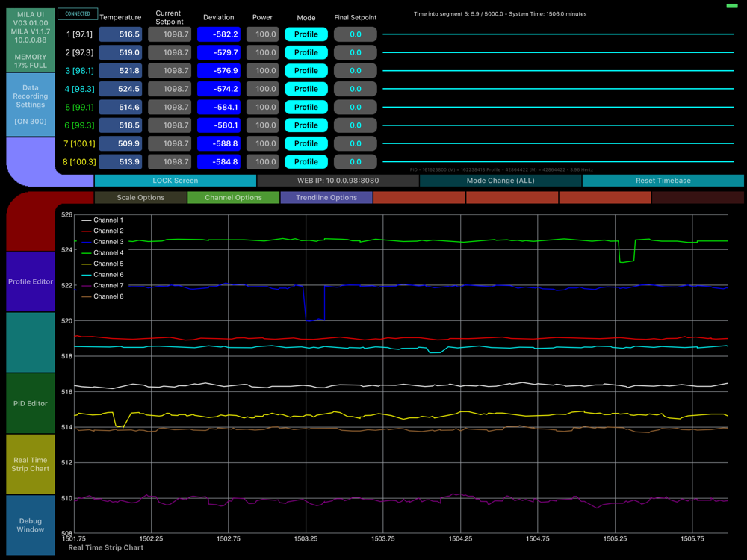The width and height of the screenshot is (747, 560).
Task: Click Reset Timebase
Action: 663,181
